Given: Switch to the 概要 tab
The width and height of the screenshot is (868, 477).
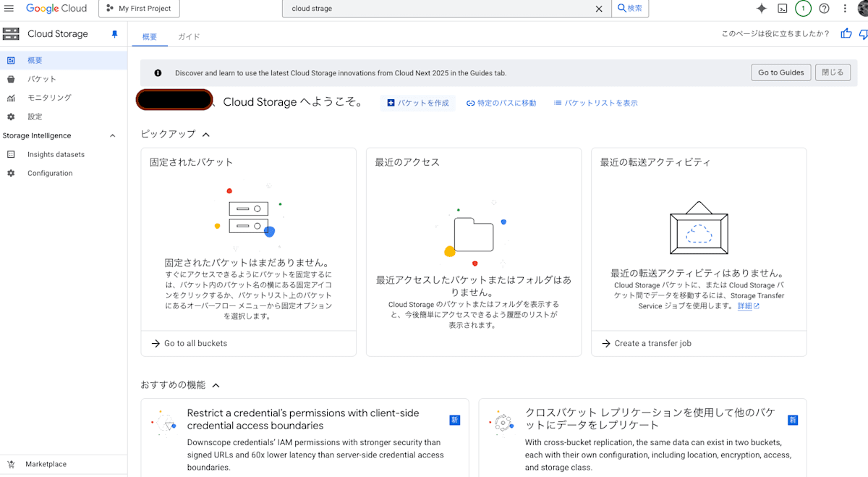Looking at the screenshot, I should (x=150, y=36).
